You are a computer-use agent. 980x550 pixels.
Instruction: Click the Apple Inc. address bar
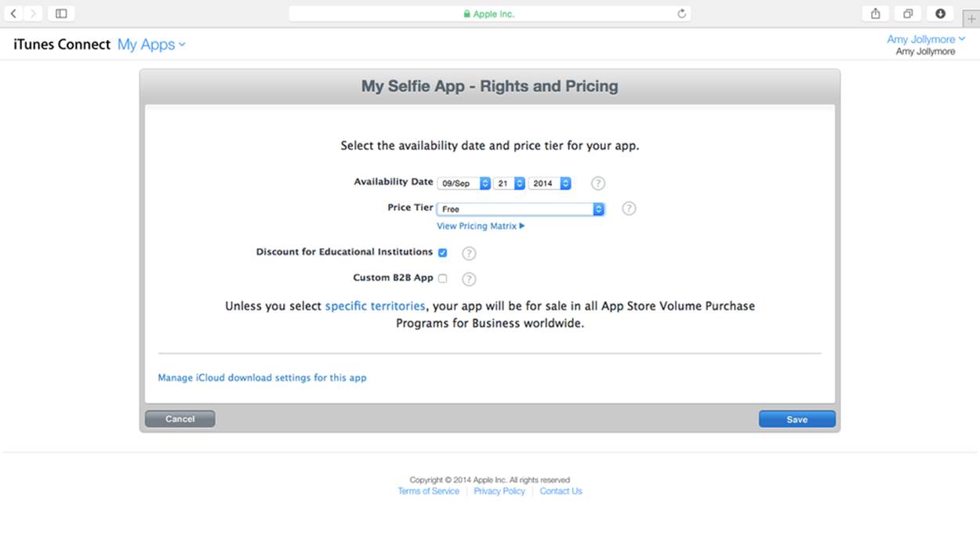[x=490, y=13]
